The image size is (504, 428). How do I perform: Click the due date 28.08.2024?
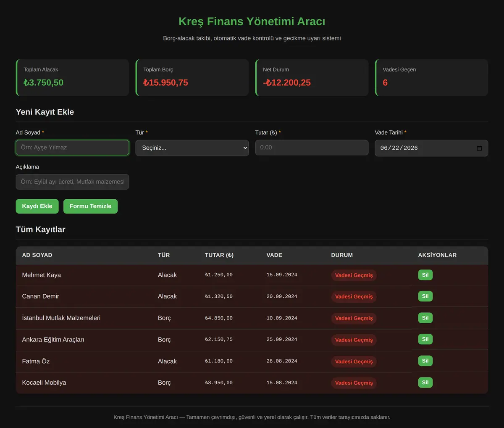tap(282, 361)
